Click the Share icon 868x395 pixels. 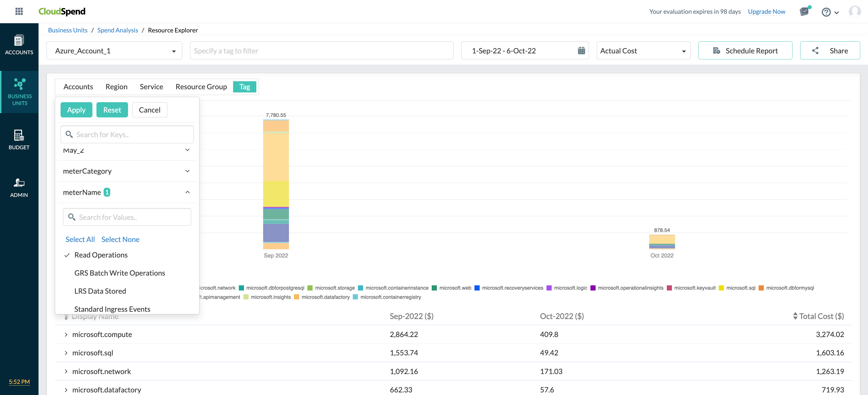(816, 51)
